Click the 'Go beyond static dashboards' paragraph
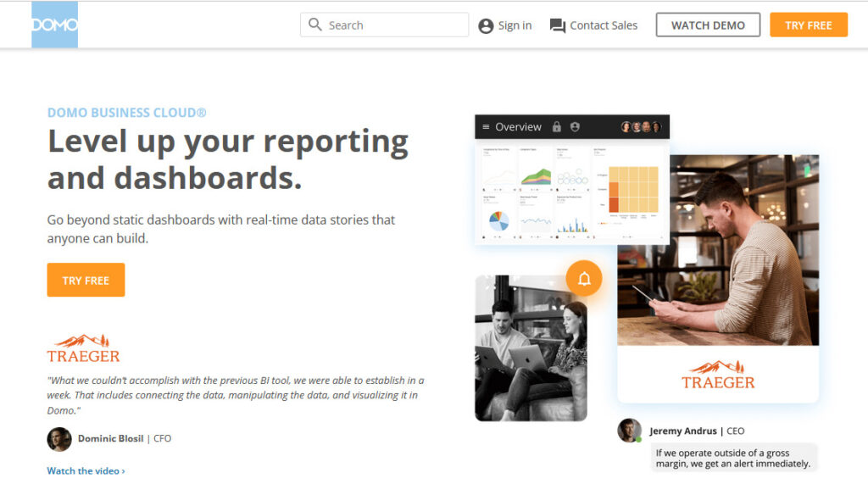 click(x=221, y=229)
